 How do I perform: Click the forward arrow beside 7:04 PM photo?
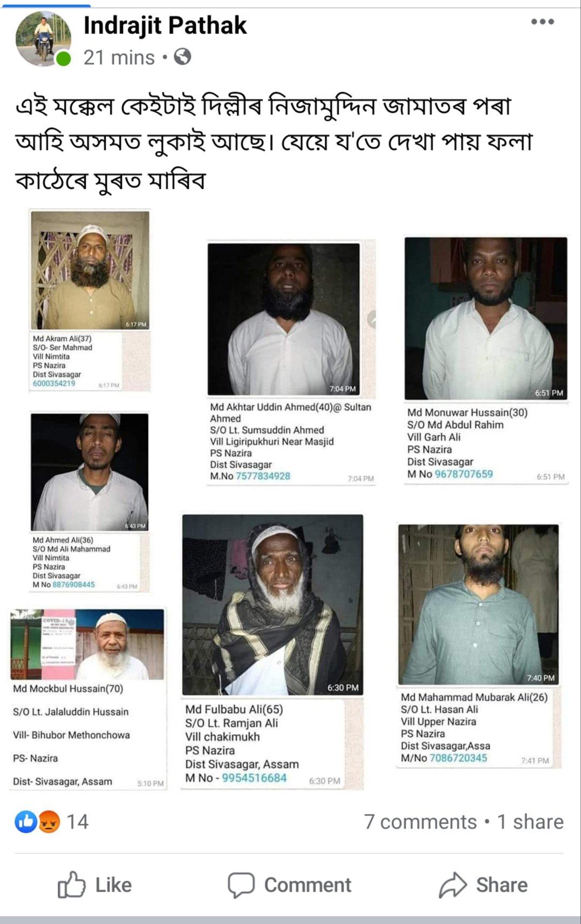coord(372,319)
